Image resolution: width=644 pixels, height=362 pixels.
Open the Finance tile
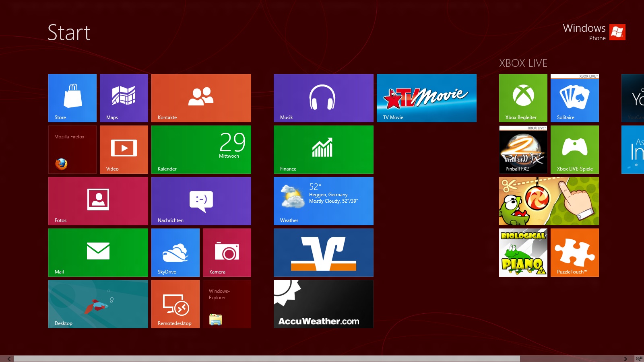point(324,150)
